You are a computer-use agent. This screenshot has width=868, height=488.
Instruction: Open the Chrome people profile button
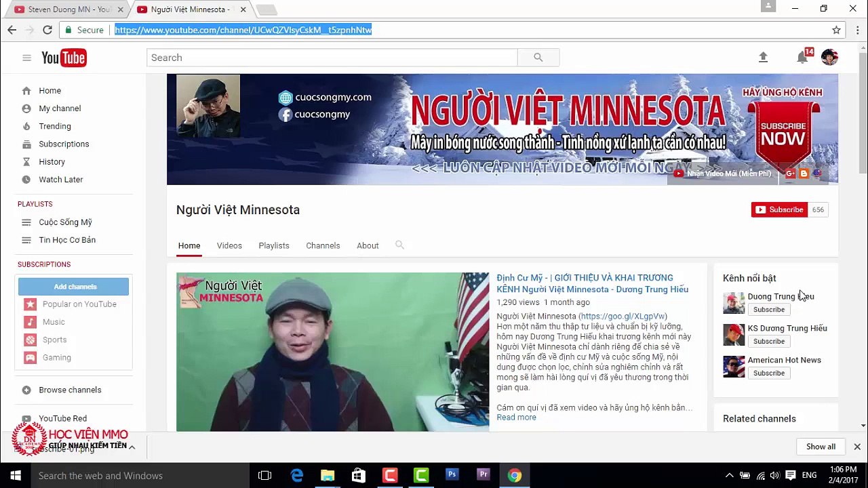pos(768,6)
